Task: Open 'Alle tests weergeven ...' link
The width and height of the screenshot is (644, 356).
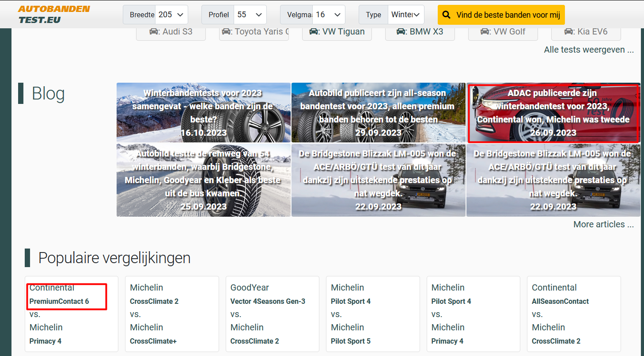Action: coord(589,50)
